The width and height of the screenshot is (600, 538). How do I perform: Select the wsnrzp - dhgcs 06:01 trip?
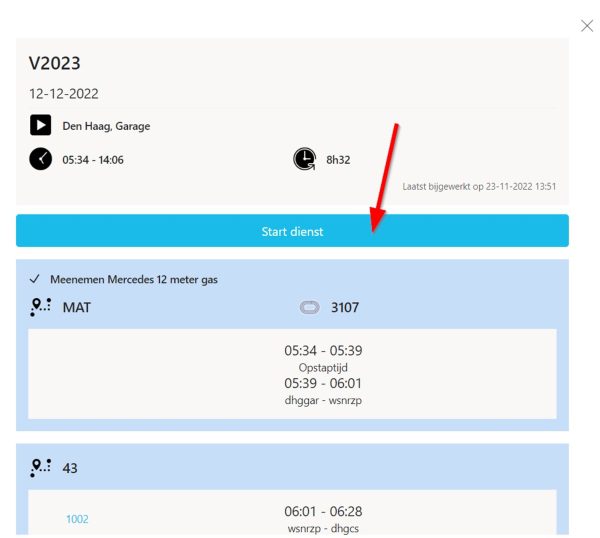tap(323, 519)
